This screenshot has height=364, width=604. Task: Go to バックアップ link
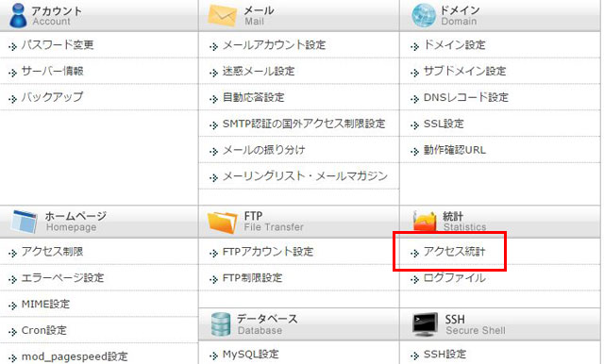point(52,97)
